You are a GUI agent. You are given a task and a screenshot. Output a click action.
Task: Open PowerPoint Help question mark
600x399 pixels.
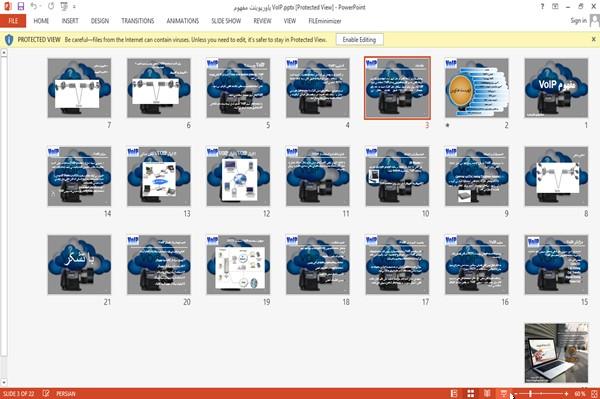(542, 7)
